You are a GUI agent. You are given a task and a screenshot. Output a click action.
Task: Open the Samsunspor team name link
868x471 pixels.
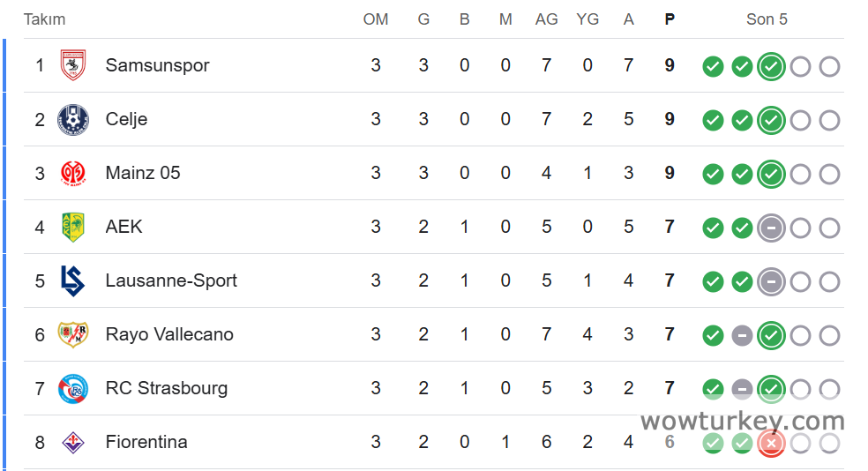157,65
